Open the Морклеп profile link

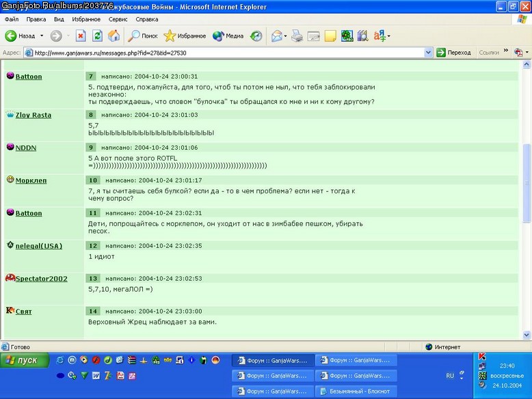click(x=31, y=180)
